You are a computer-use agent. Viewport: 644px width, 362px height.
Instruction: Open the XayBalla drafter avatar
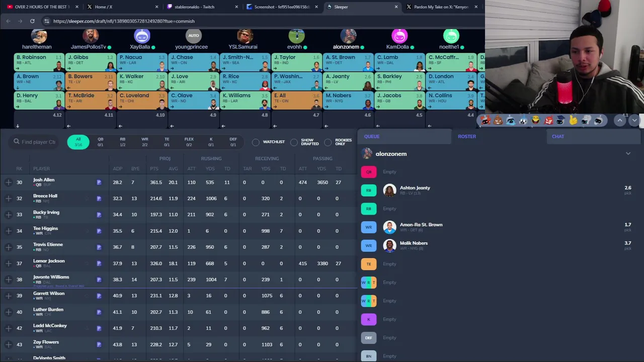tap(142, 36)
